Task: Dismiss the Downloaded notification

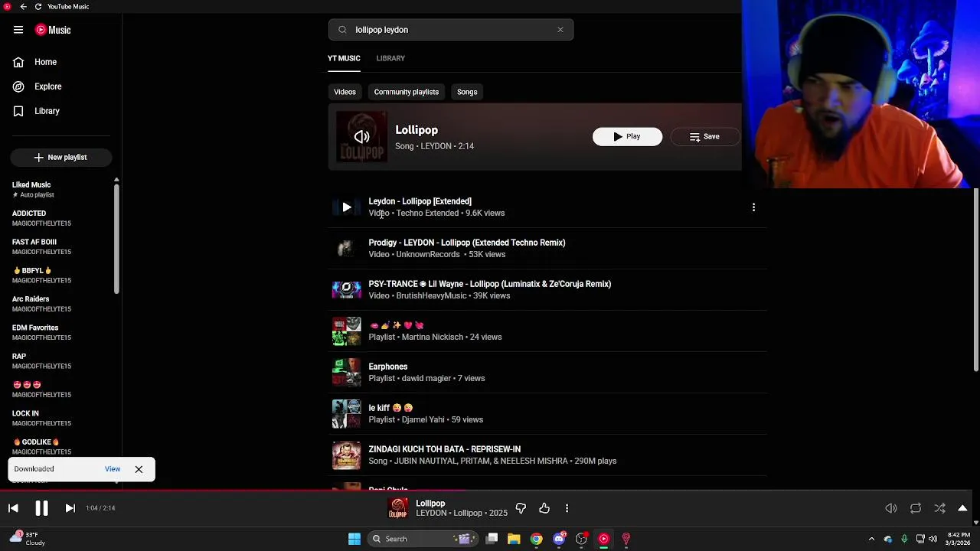Action: 139,469
